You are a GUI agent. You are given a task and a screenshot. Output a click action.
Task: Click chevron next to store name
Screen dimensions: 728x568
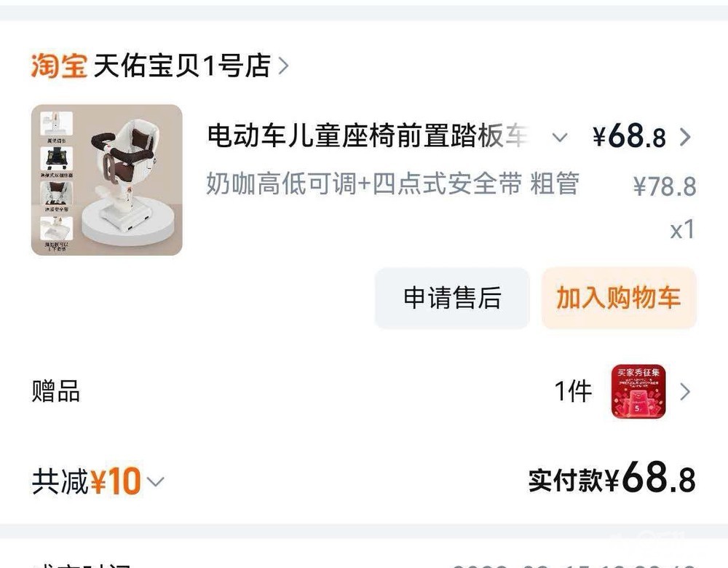(x=284, y=66)
